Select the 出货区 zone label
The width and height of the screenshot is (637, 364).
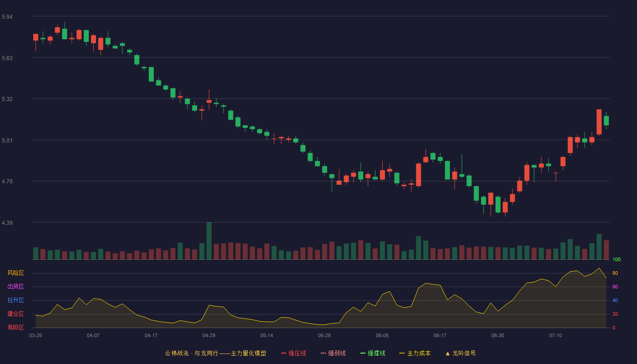point(15,287)
